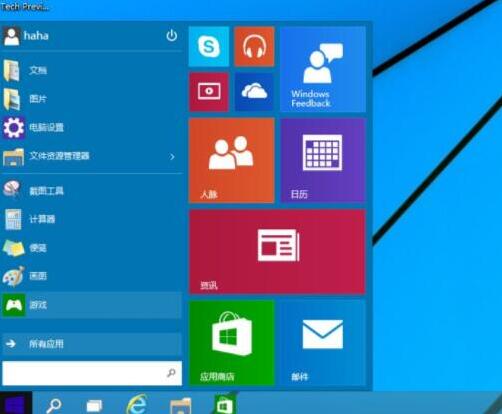
Task: Click the power button icon
Action: (x=172, y=35)
